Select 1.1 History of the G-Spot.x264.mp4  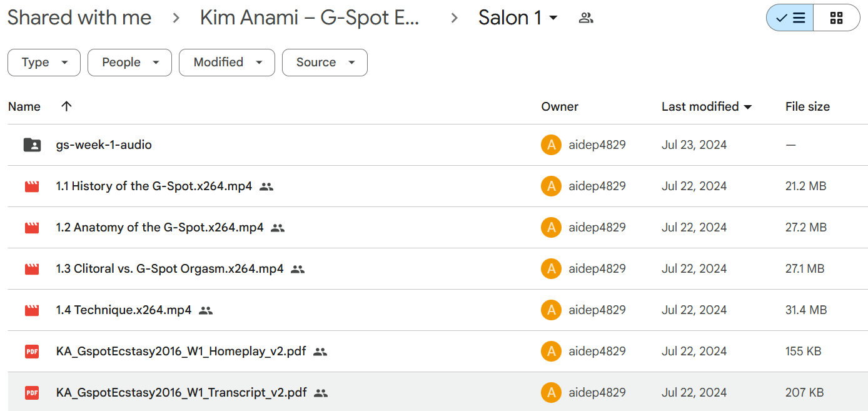[x=154, y=186]
